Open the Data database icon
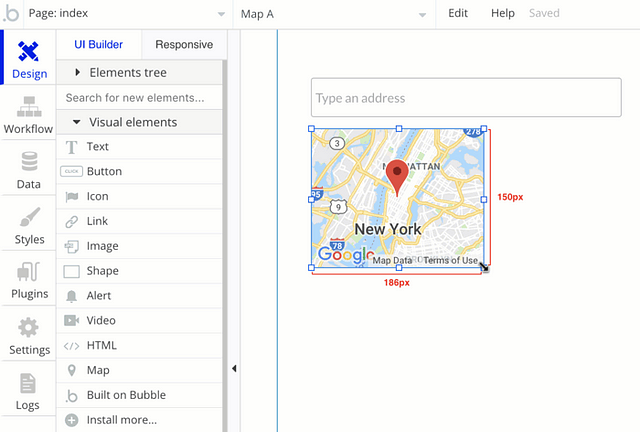This screenshot has height=432, width=640. (x=29, y=161)
